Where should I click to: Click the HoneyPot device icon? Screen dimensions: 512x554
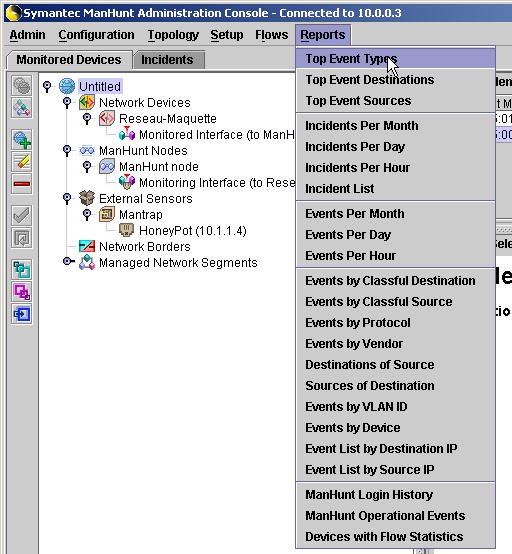point(126,230)
